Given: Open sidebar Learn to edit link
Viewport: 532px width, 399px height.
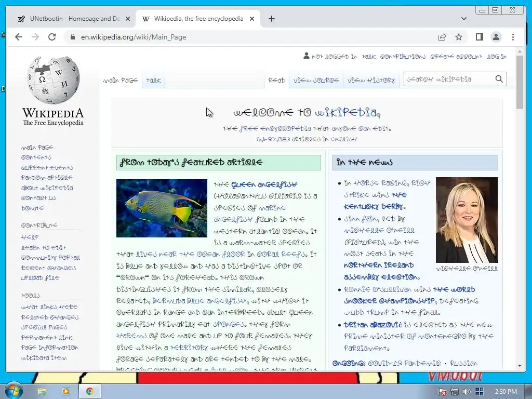Looking at the screenshot, I should click(x=43, y=248).
